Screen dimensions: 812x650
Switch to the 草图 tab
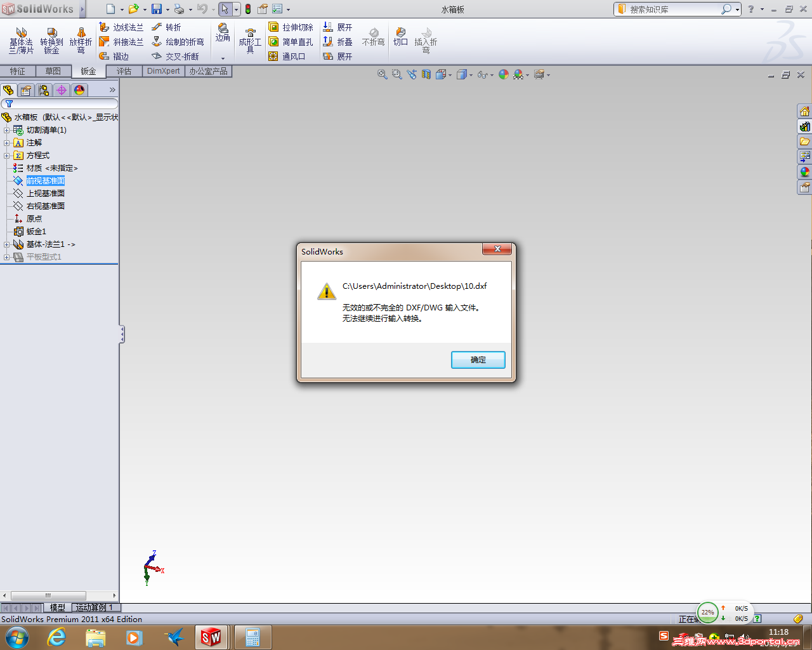tap(53, 71)
